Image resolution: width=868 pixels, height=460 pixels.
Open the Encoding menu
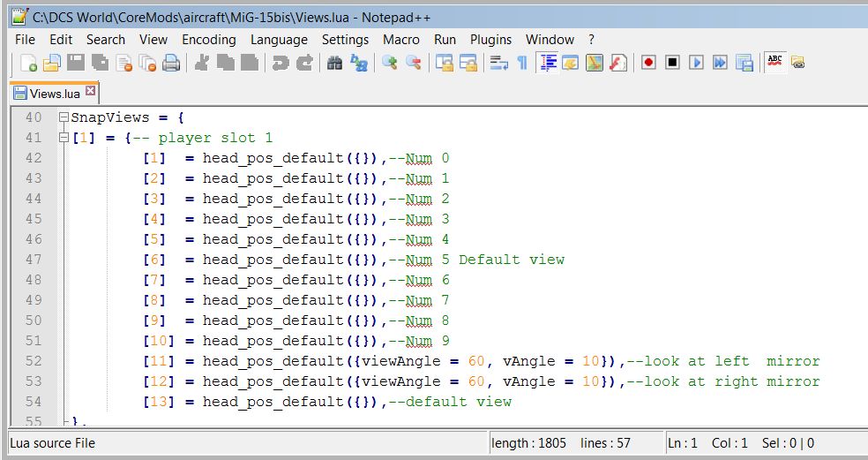click(x=209, y=40)
